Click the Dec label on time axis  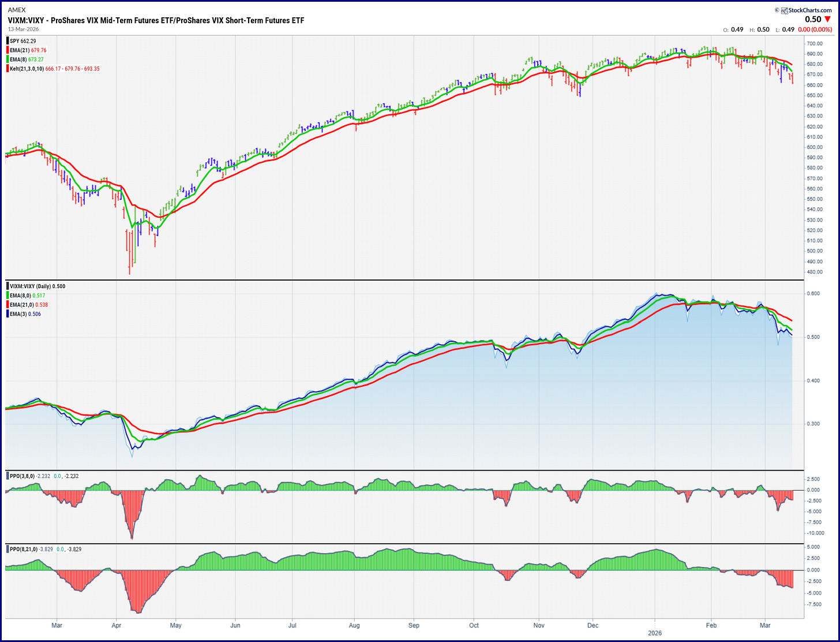592,625
